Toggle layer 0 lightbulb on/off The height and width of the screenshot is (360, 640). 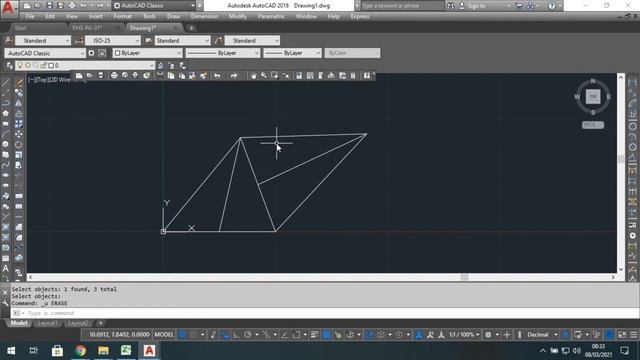point(20,65)
